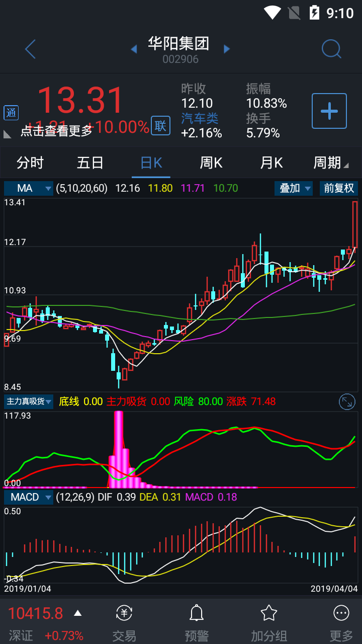
Task: Tap MA5 value 12.16
Action: [128, 188]
